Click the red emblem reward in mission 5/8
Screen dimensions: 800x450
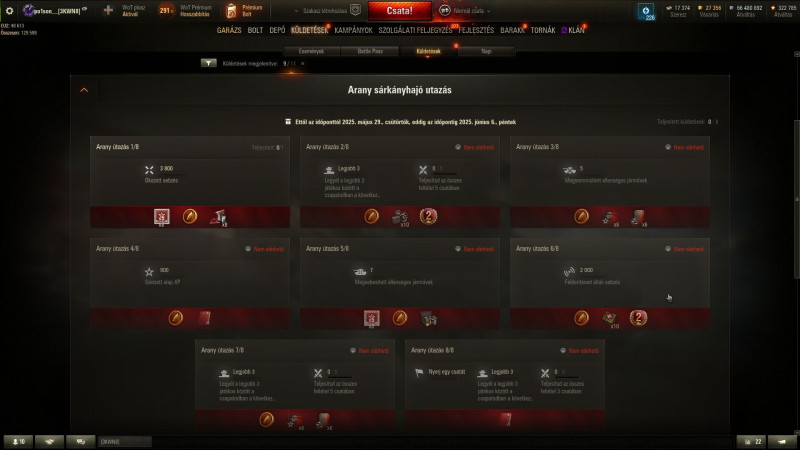[x=371, y=318]
